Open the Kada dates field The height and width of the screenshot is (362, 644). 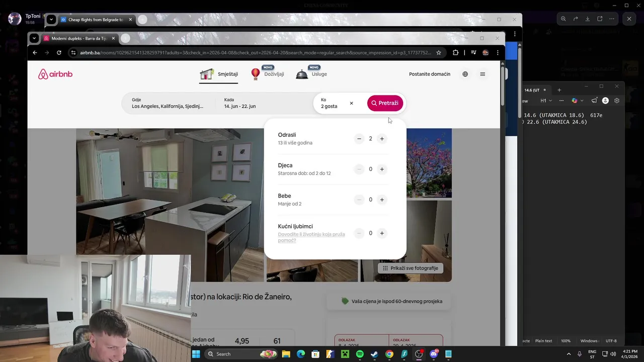point(264,103)
